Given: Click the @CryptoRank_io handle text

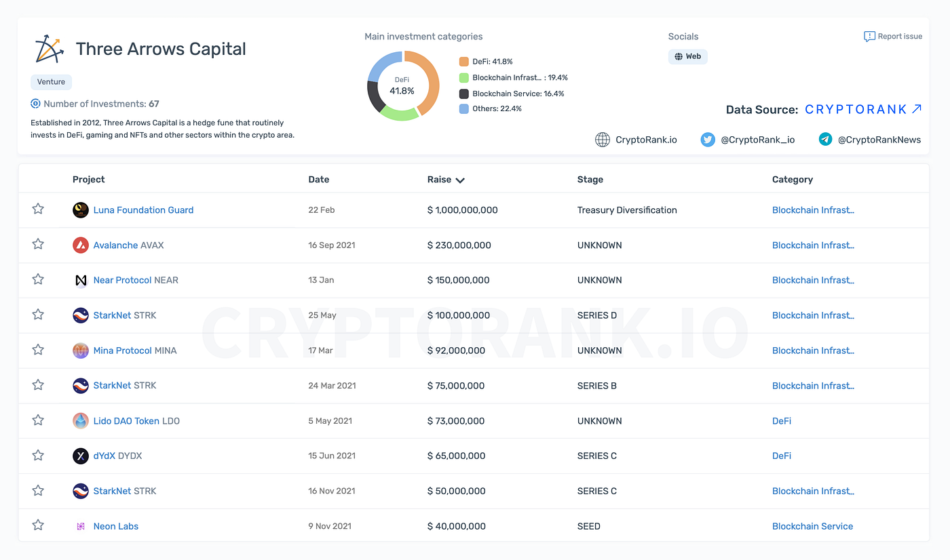Looking at the screenshot, I should click(x=757, y=140).
